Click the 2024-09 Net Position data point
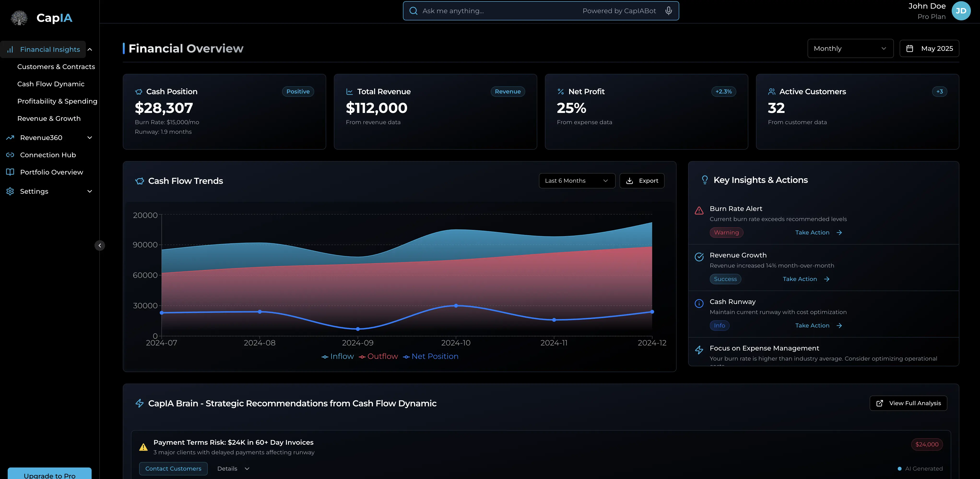 [x=358, y=329]
